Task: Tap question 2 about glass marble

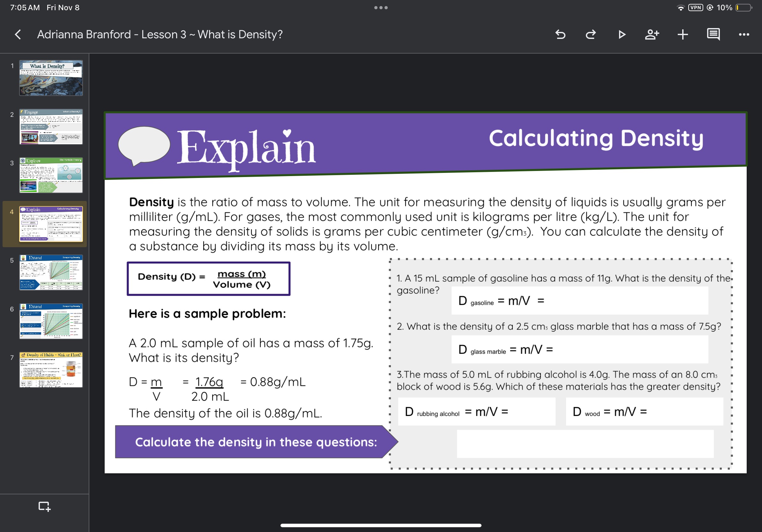Action: click(559, 326)
